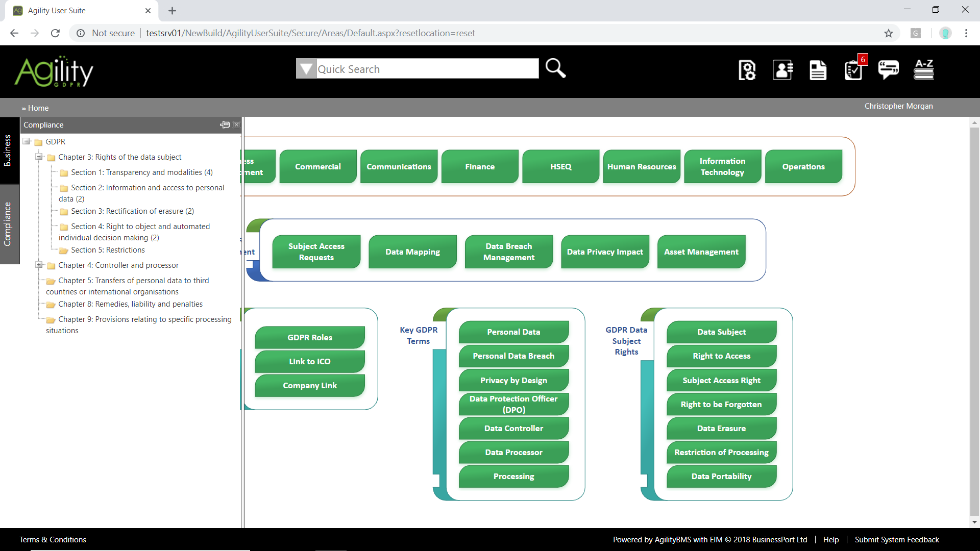Image resolution: width=980 pixels, height=551 pixels.
Task: Switch to the Business side tab
Action: pyautogui.click(x=8, y=150)
